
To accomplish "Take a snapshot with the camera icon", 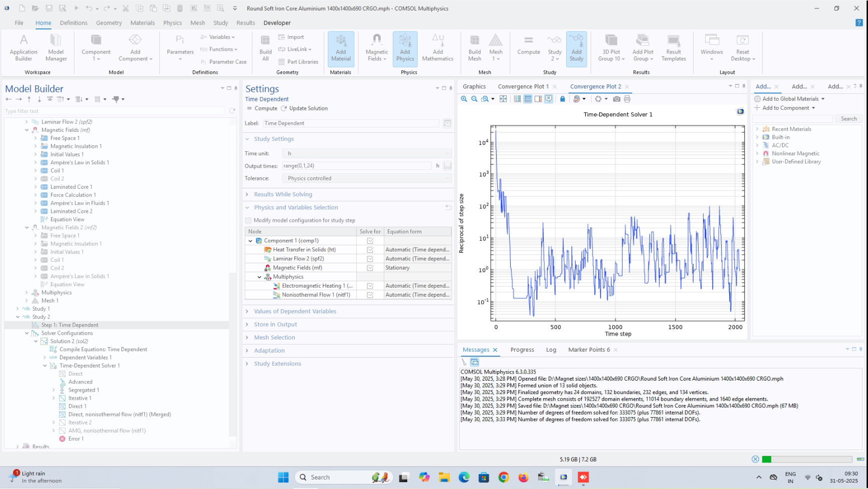I will [x=617, y=99].
